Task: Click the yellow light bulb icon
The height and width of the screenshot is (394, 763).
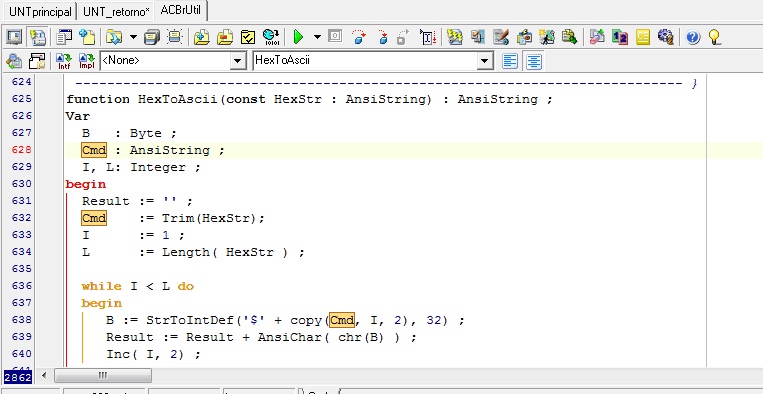Action: [714, 37]
